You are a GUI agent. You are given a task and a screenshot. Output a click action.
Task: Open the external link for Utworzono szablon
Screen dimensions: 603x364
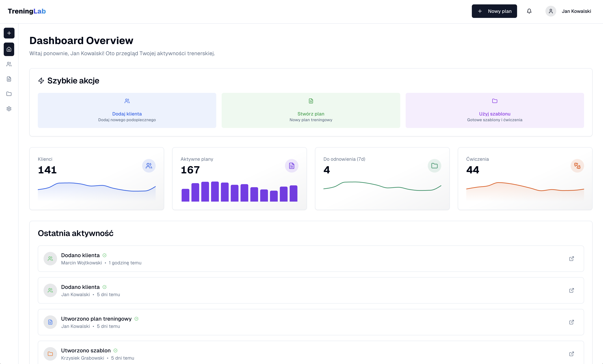[571, 354]
